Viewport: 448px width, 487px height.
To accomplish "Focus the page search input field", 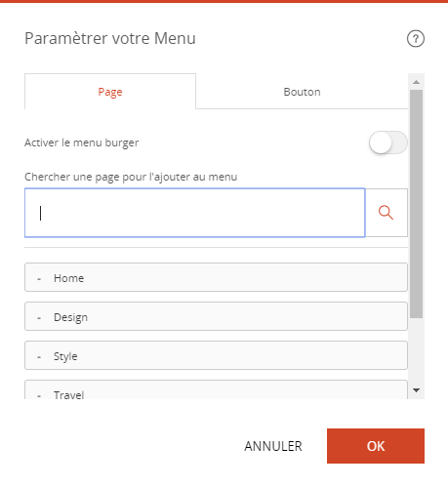I will point(195,213).
